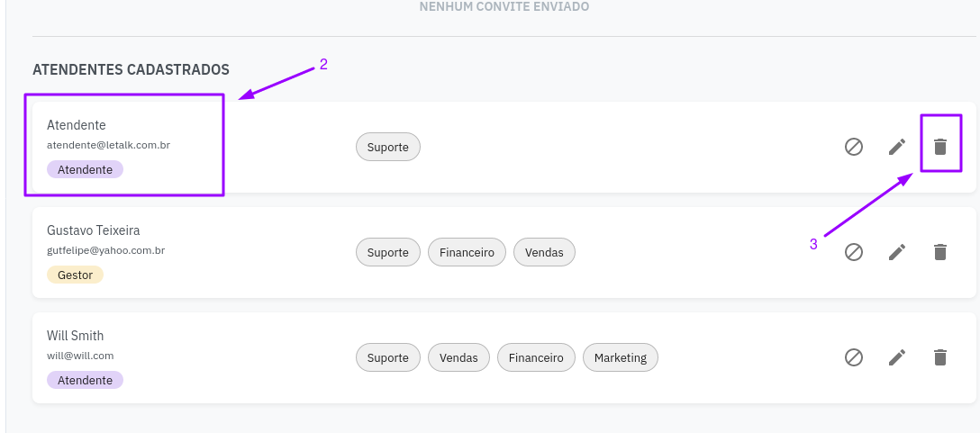Block Will Smith's account

[x=854, y=357]
